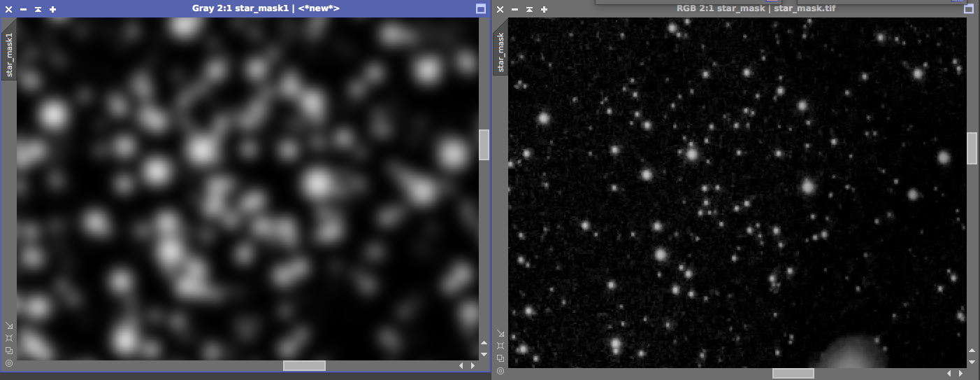
Task: Click the fit view icon in star_mask window
Action: tap(500, 346)
